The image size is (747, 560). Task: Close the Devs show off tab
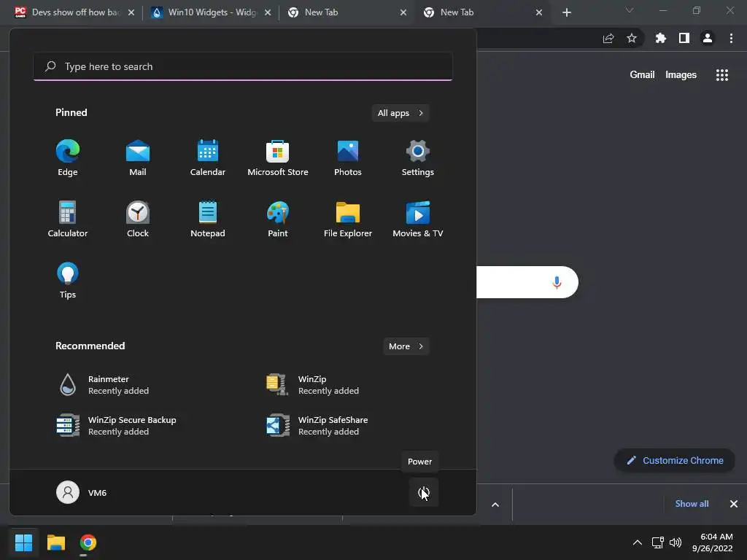(x=131, y=12)
